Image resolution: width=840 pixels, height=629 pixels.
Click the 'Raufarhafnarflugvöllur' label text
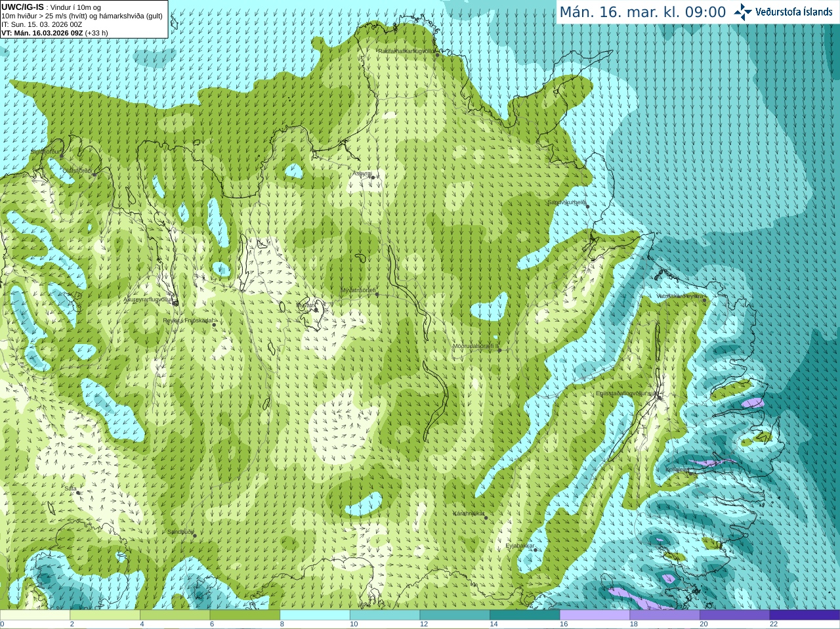(406, 51)
